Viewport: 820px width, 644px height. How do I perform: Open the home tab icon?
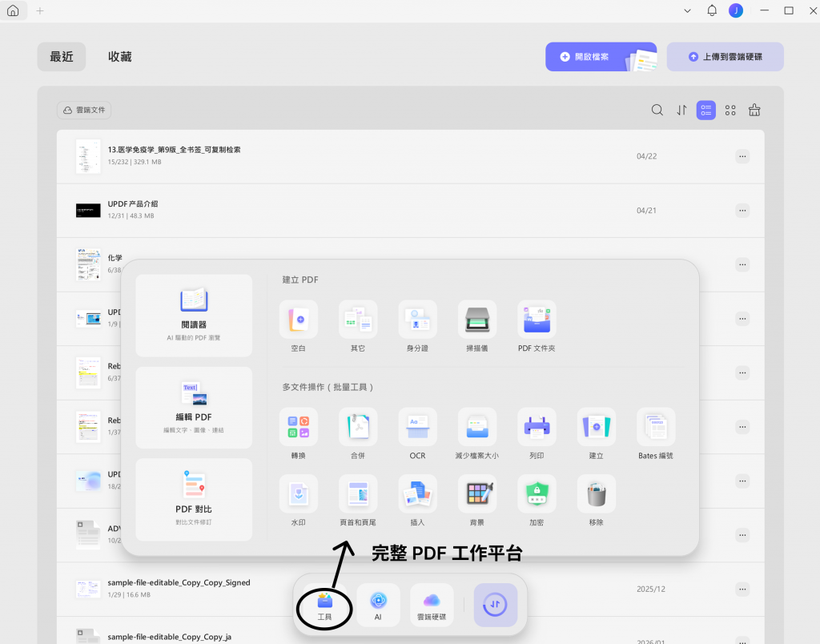(x=13, y=10)
